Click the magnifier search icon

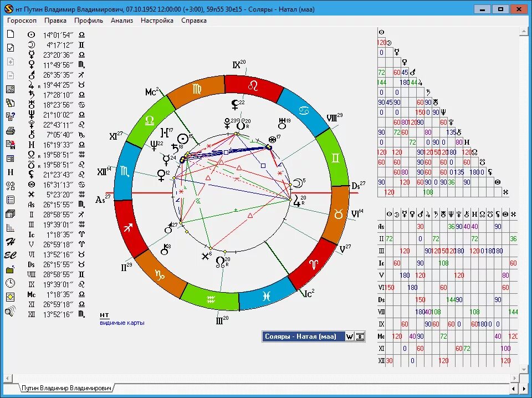click(x=11, y=311)
